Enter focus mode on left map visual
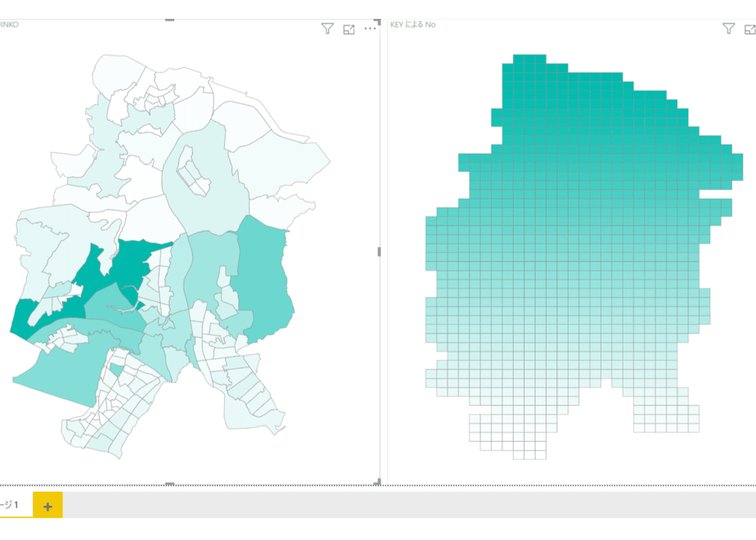The height and width of the screenshot is (540, 756). 349,29
